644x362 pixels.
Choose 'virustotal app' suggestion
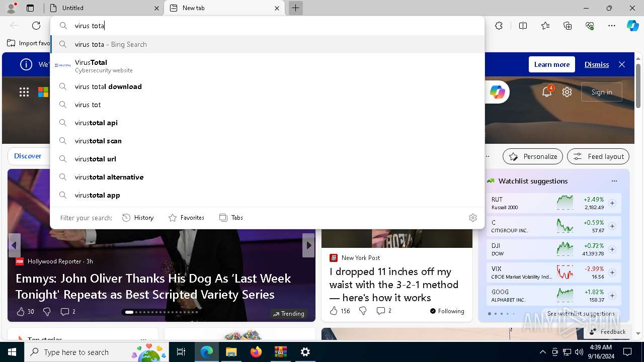(x=267, y=195)
